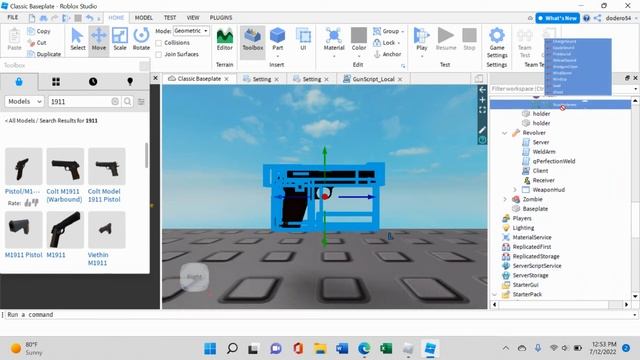Switch to the VIEW ribbon tab
This screenshot has height=360, width=640.
point(193,18)
